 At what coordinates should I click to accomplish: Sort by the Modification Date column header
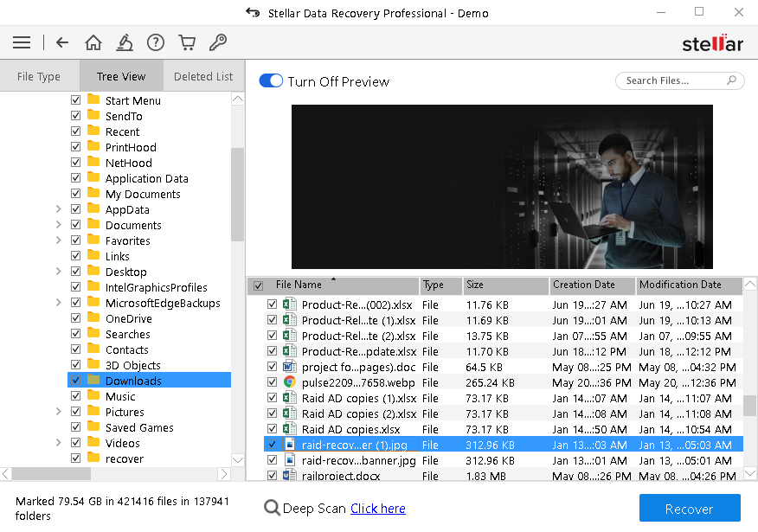pyautogui.click(x=689, y=285)
